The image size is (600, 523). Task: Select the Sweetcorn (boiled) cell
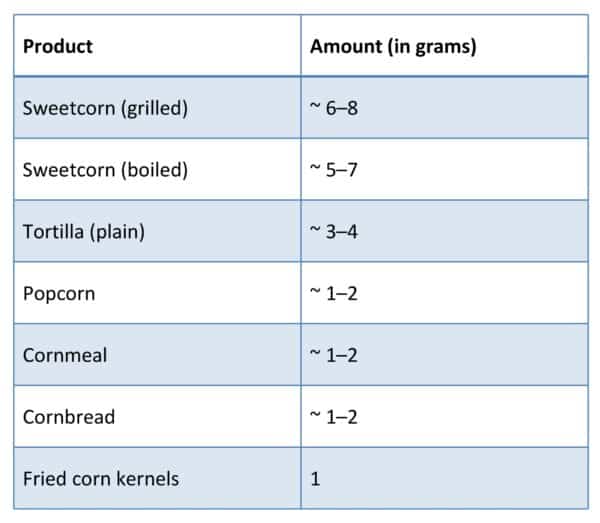(x=157, y=169)
